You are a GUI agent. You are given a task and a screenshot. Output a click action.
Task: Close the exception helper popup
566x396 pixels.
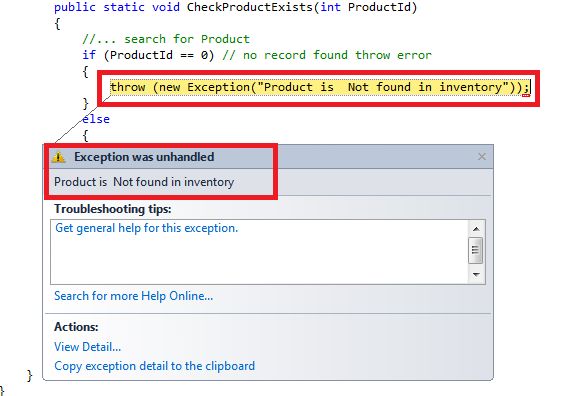coord(482,157)
